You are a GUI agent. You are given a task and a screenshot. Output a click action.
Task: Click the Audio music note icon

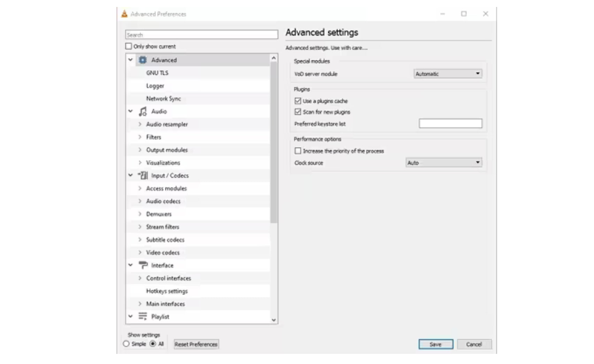(143, 112)
